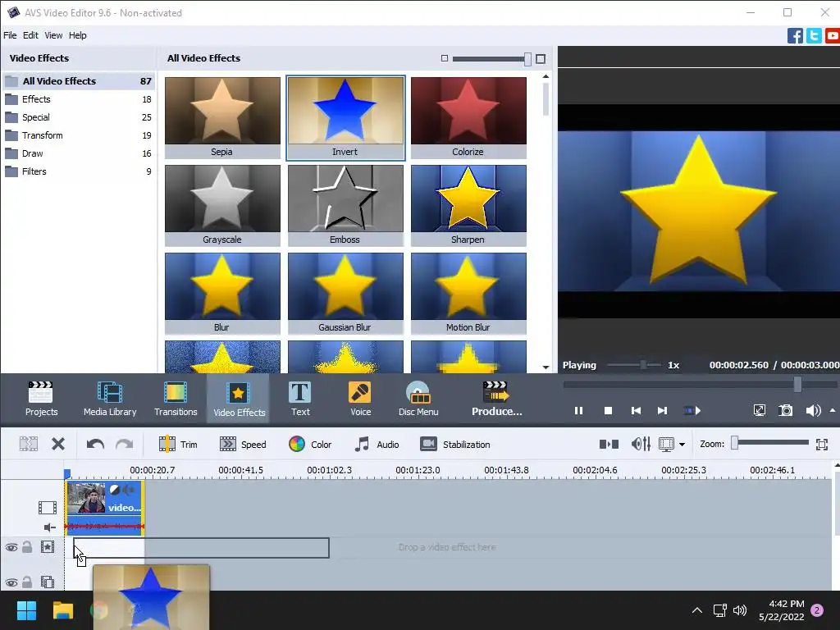840x630 pixels.
Task: Open the Voice recording section
Action: (x=361, y=399)
